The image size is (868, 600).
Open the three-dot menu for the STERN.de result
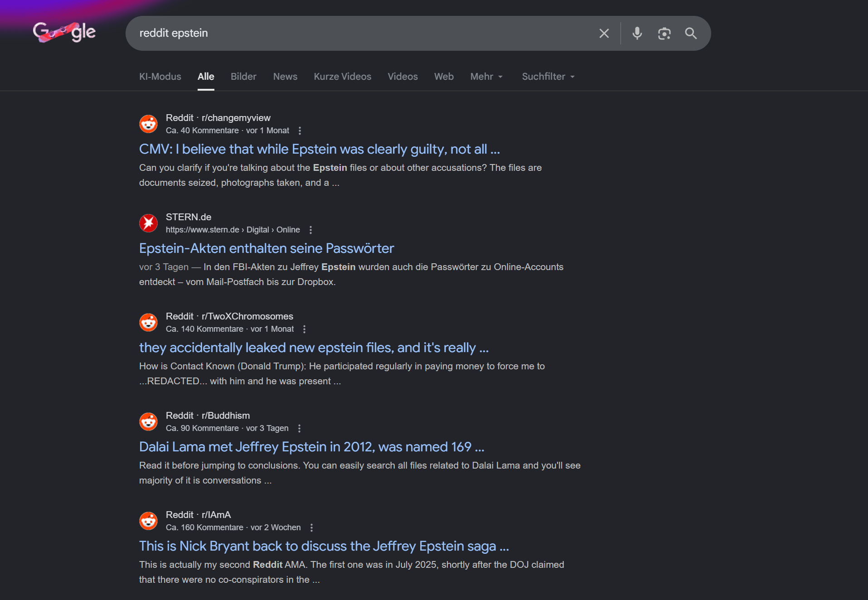[x=310, y=230]
